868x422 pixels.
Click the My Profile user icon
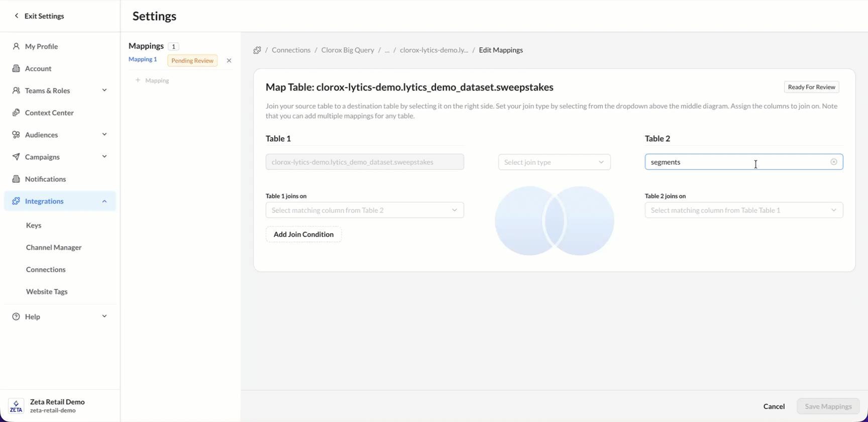[x=16, y=46]
